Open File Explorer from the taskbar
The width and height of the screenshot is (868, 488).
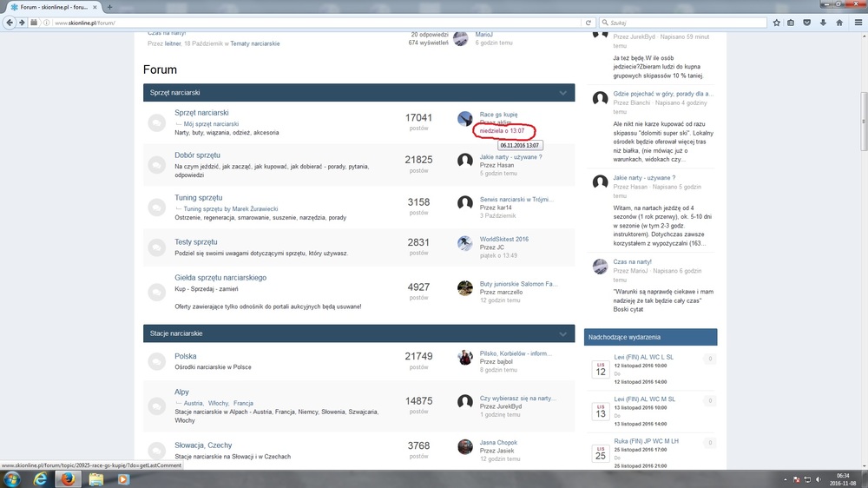coord(95,479)
